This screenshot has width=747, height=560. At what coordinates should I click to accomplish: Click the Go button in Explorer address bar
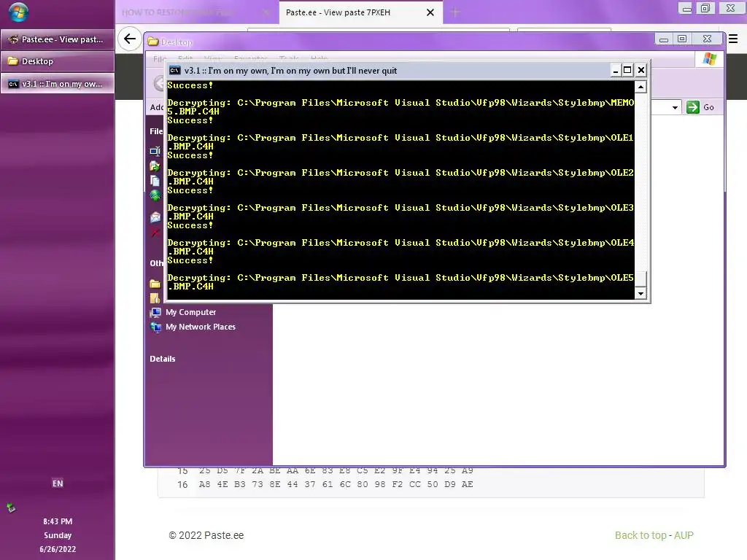700,107
